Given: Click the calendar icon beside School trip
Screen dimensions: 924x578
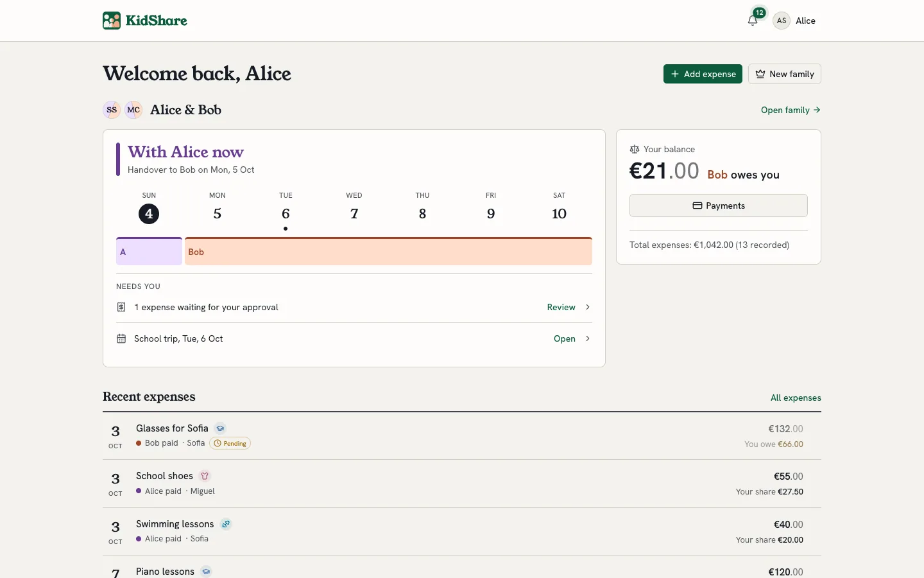Looking at the screenshot, I should pos(121,338).
